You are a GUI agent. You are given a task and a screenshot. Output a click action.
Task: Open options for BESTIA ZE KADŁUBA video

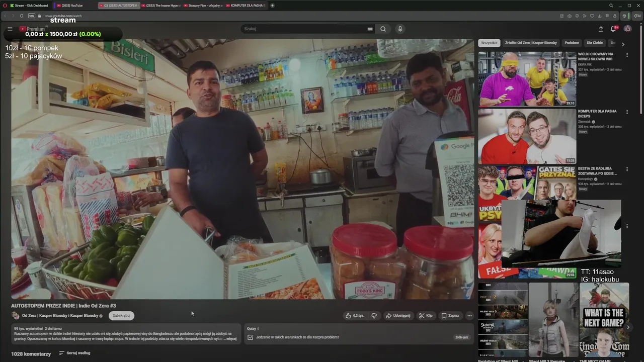(x=627, y=169)
